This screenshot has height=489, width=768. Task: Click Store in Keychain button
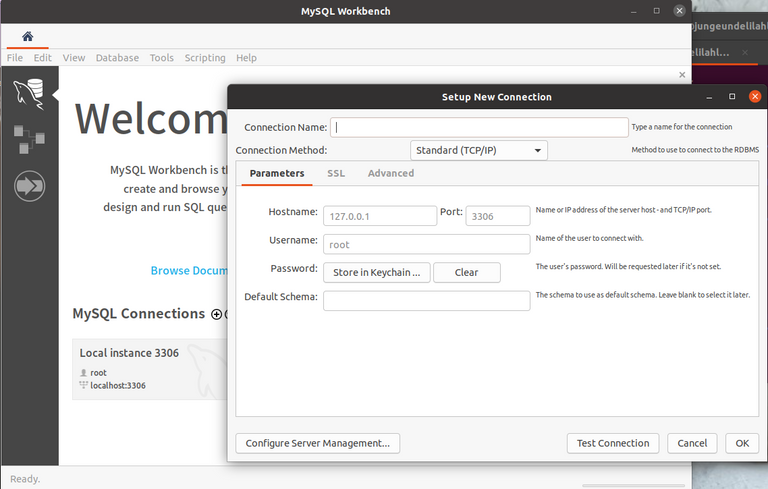(x=377, y=272)
